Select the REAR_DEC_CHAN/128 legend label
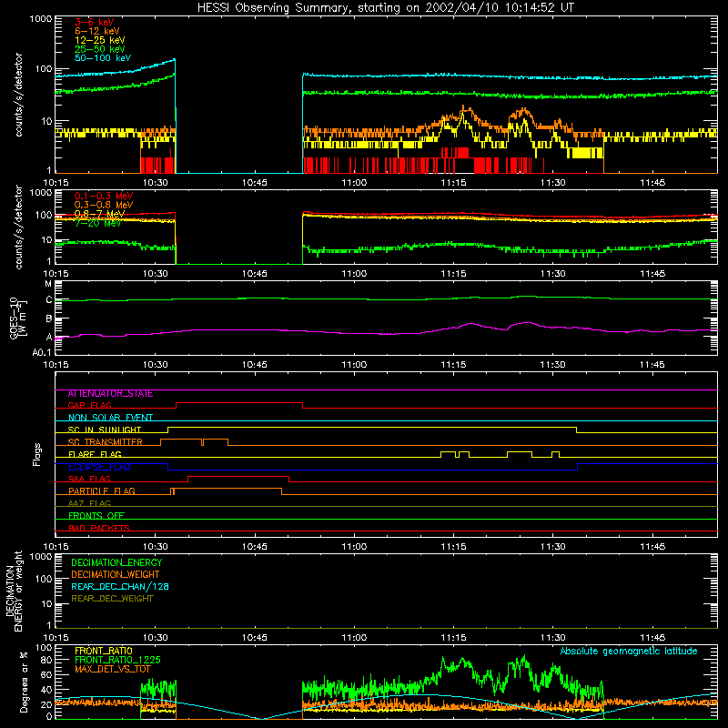728x728 pixels. (120, 587)
